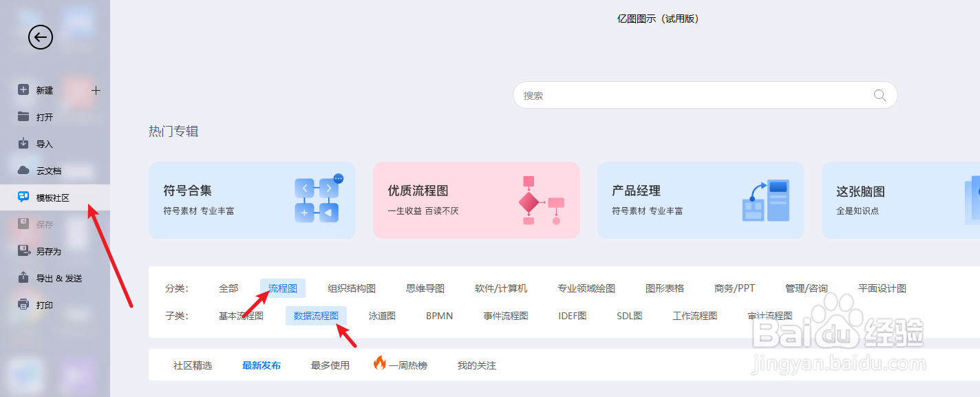
Task: Click inside the 搜索 input field
Action: click(x=705, y=96)
